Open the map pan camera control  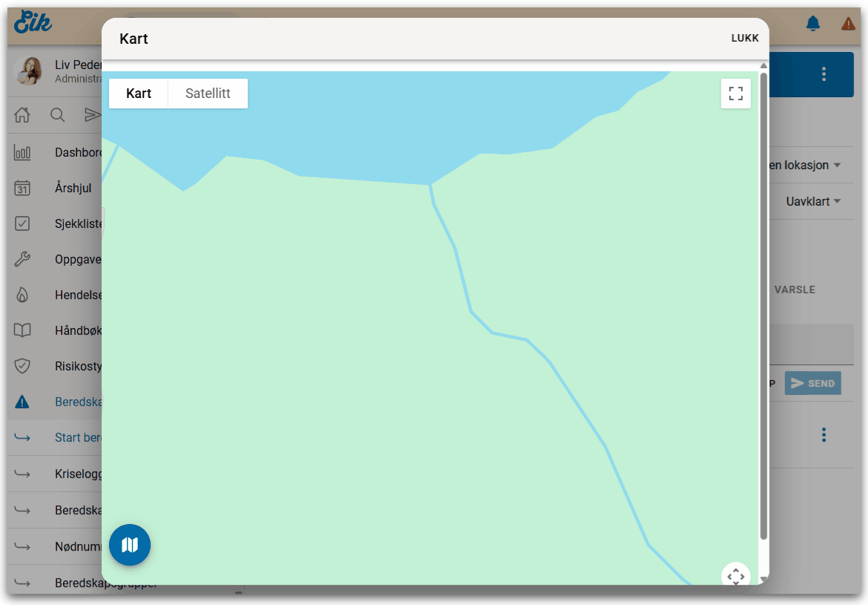click(x=735, y=576)
